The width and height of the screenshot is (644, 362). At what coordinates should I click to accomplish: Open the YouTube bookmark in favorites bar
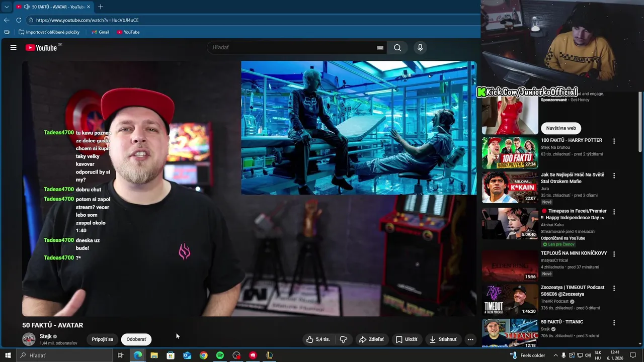pyautogui.click(x=128, y=32)
